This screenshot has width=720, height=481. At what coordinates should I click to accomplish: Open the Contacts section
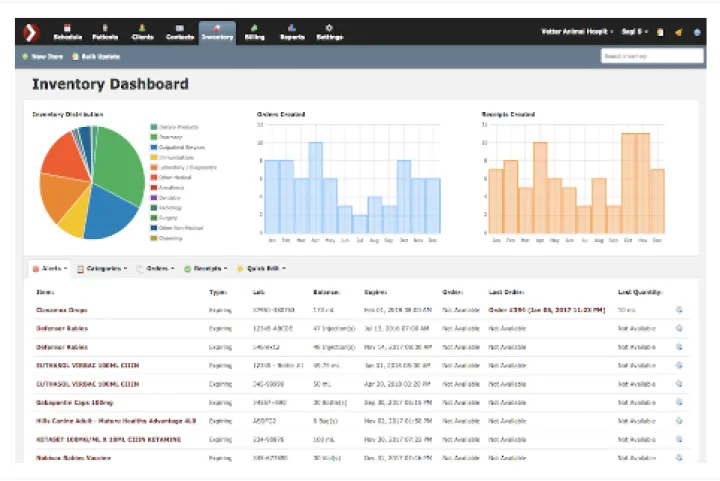[180, 32]
